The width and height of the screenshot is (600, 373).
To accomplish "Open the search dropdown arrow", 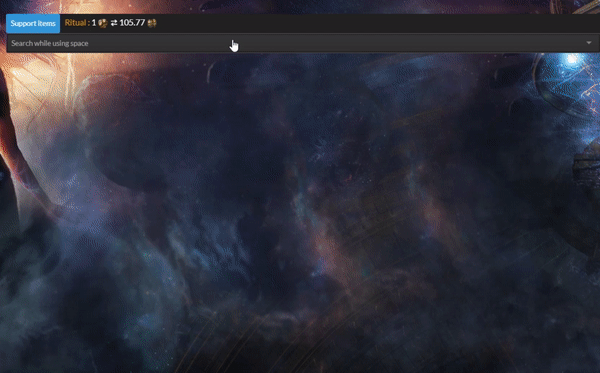I will click(589, 43).
